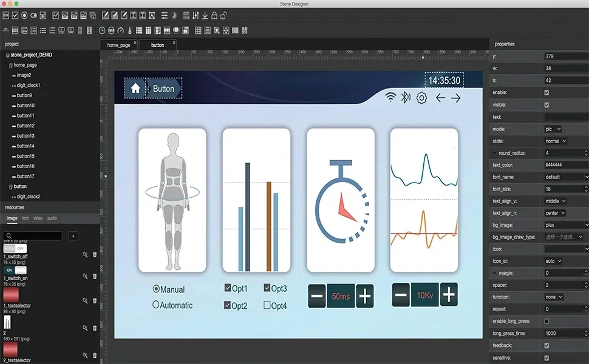Select the QR code widget tool
The width and height of the screenshot is (589, 364).
[245, 30]
